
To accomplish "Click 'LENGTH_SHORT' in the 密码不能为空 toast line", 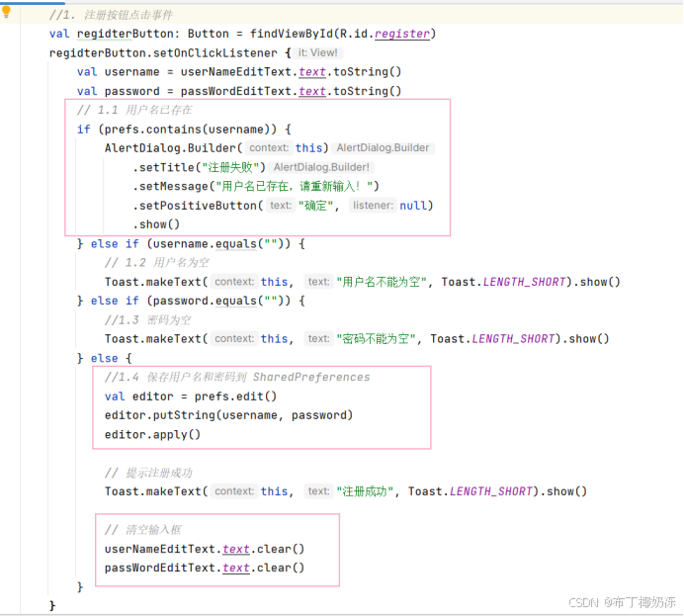I will pos(513,339).
